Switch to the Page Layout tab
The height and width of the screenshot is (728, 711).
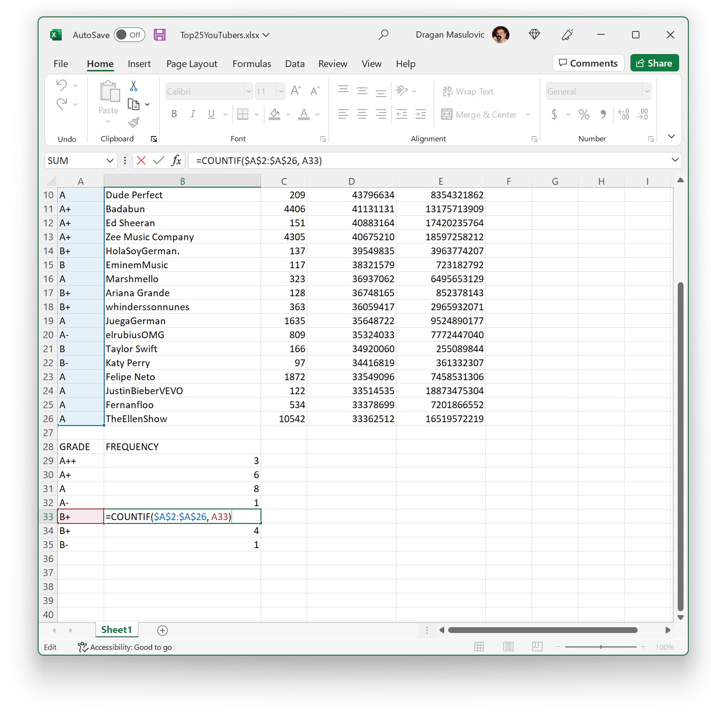coord(191,64)
